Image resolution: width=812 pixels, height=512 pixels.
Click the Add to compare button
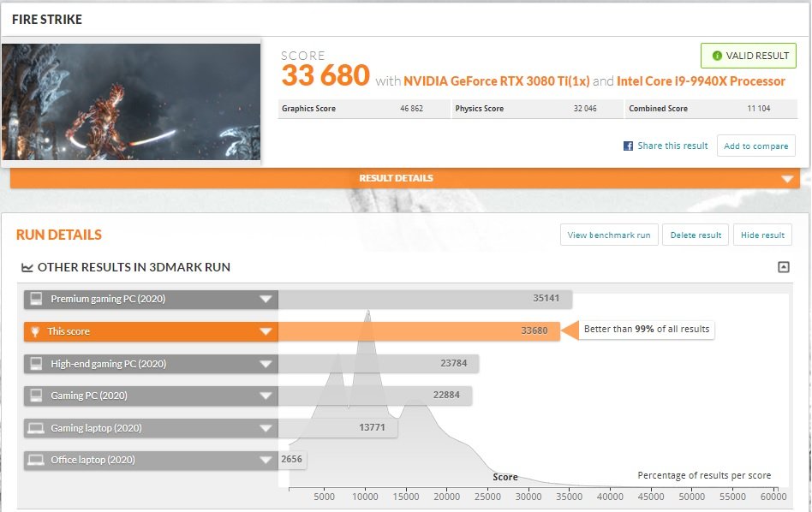756,146
